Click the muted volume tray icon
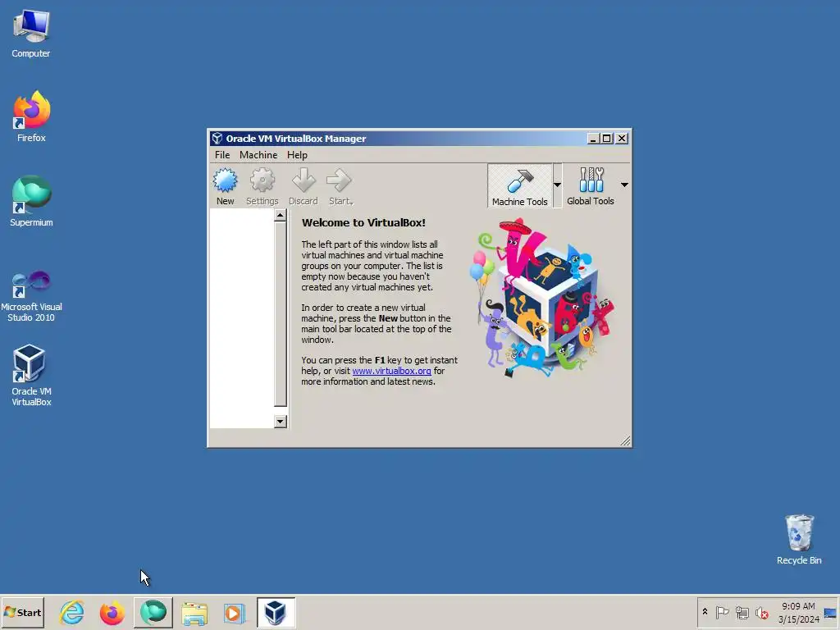This screenshot has height=630, width=840. pyautogui.click(x=761, y=612)
